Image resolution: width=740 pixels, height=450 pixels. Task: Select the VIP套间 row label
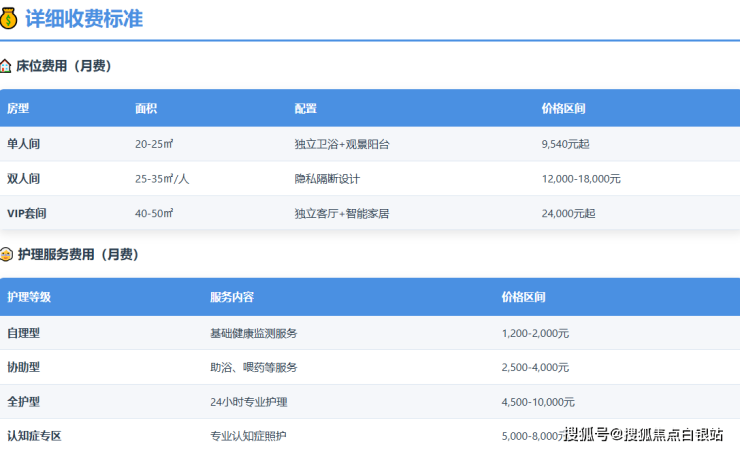click(27, 213)
